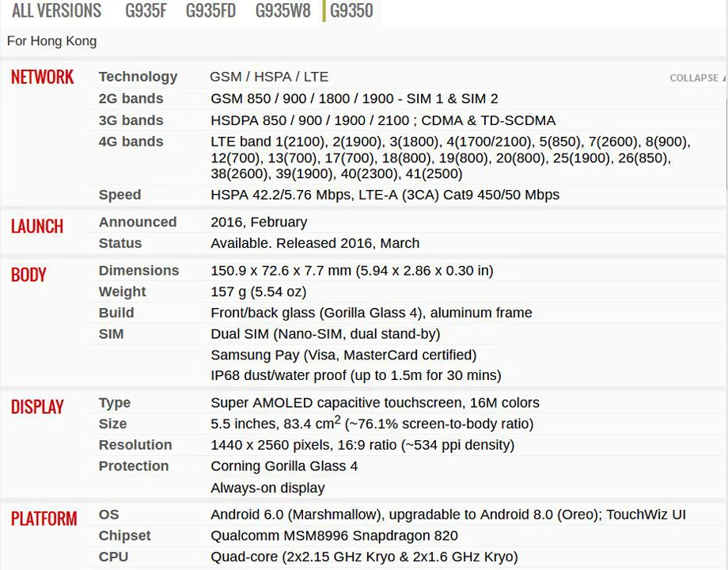Click the 'IP68 dust/water proof' line
This screenshot has width=728, height=570.
[x=355, y=375]
